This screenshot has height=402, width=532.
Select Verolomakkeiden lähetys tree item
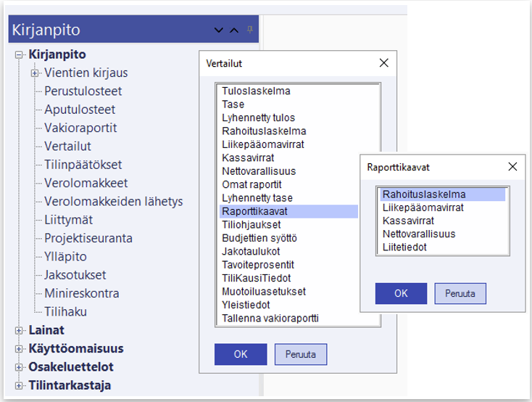pos(113,202)
